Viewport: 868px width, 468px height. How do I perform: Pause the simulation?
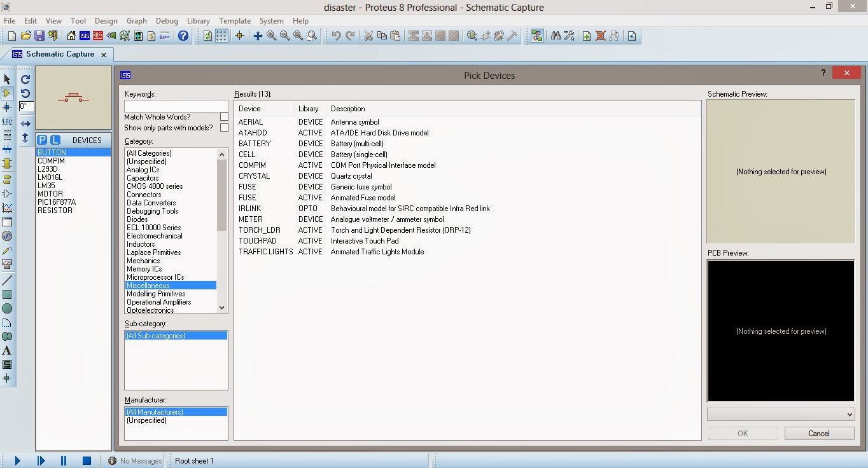(64, 460)
